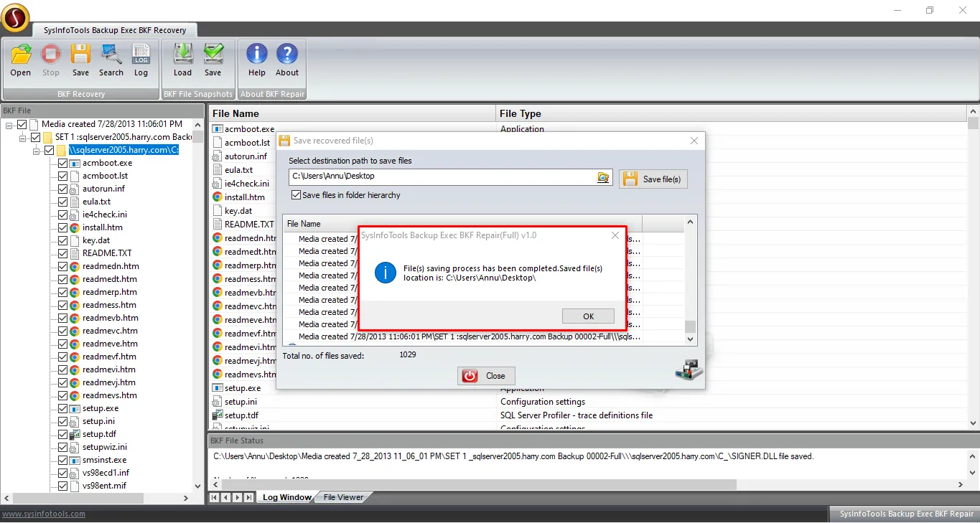Click Close button in save dialog
The height and width of the screenshot is (523, 980).
pyautogui.click(x=486, y=375)
